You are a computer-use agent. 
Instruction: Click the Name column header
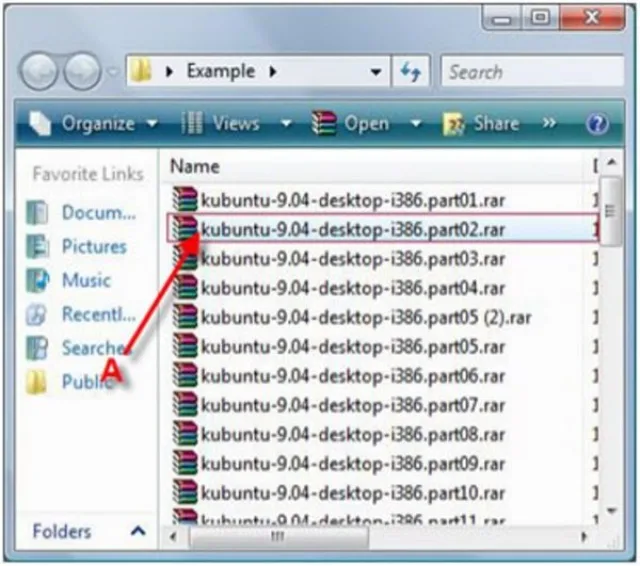(x=195, y=166)
